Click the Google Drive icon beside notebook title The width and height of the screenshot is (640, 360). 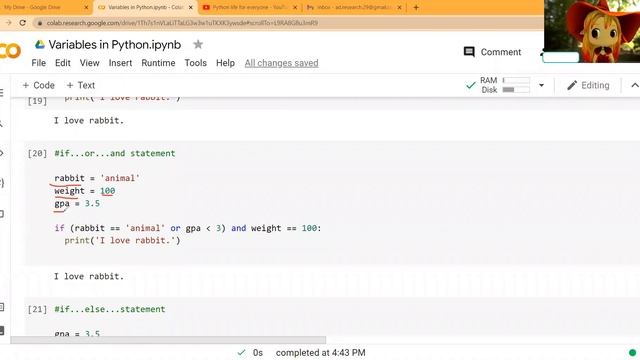(40, 44)
